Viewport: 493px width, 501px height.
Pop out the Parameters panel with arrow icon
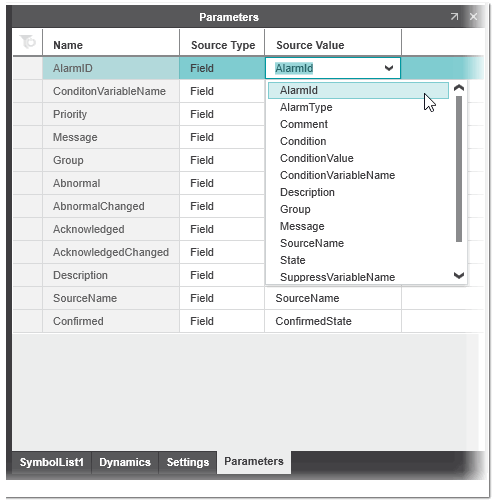(x=454, y=16)
